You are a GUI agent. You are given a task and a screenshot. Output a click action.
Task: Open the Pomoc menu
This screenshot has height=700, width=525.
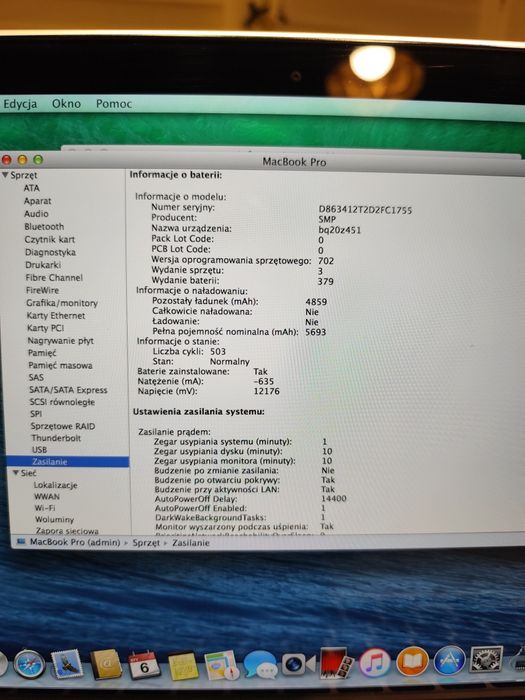pos(114,104)
